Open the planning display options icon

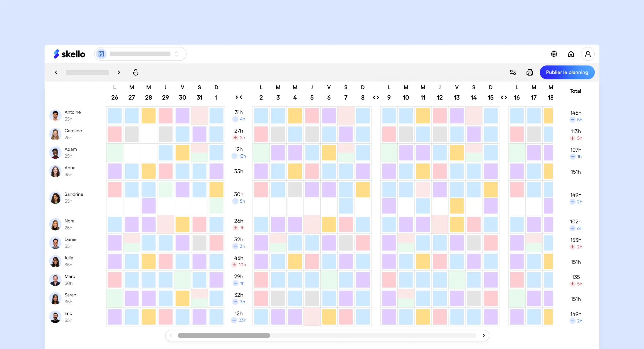tap(513, 72)
